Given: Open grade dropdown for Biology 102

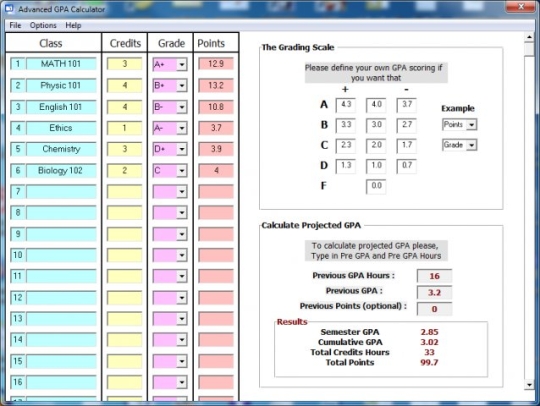Looking at the screenshot, I should (181, 171).
